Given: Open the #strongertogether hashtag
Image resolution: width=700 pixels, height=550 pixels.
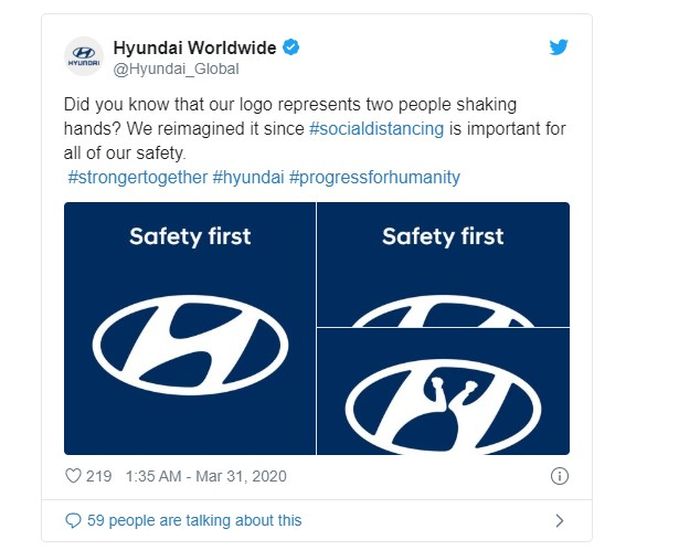Looking at the screenshot, I should pos(138,177).
